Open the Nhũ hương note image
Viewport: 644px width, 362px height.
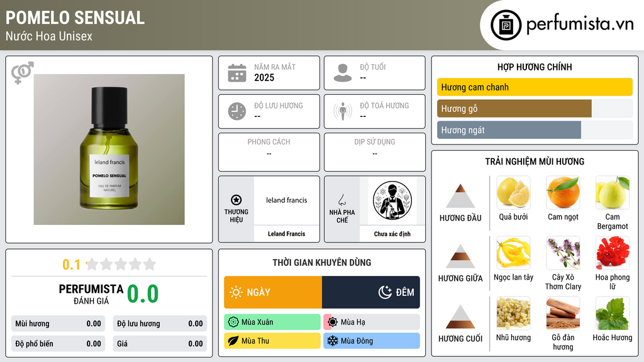513,313
